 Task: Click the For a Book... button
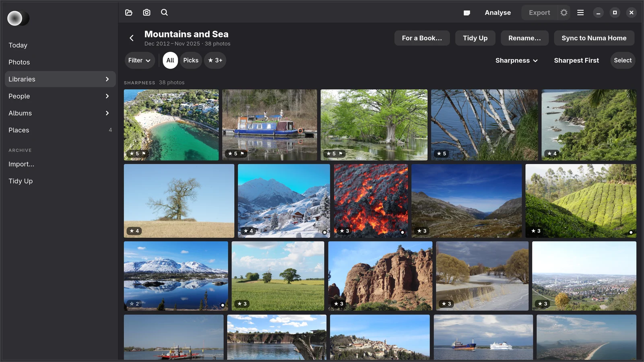[422, 38]
